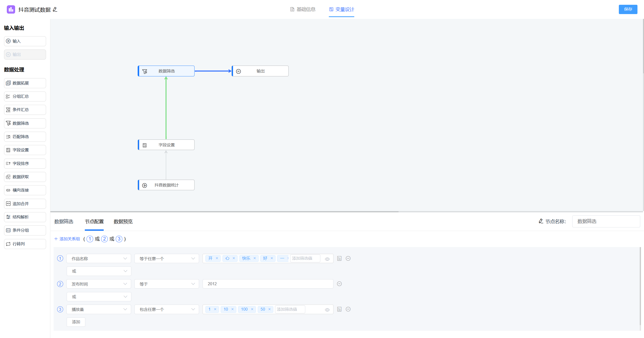This screenshot has height=338, width=644.
Task: Select the 抖音数据统计 input node
Action: pyautogui.click(x=166, y=185)
